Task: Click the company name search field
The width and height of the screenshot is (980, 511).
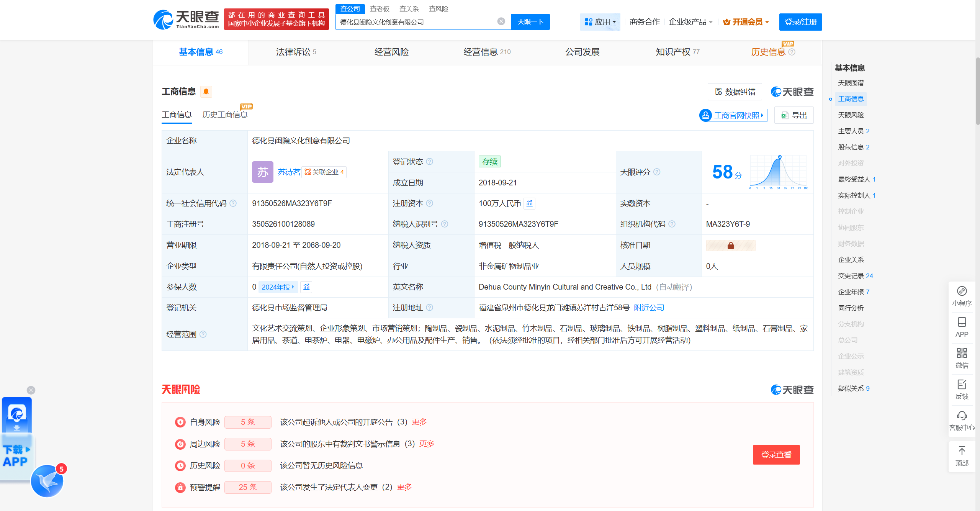Action: tap(416, 22)
